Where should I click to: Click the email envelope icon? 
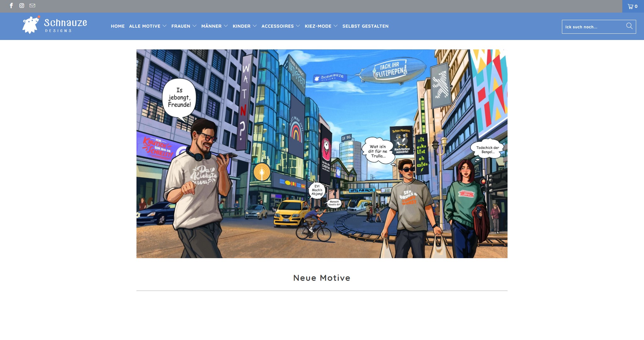click(32, 6)
